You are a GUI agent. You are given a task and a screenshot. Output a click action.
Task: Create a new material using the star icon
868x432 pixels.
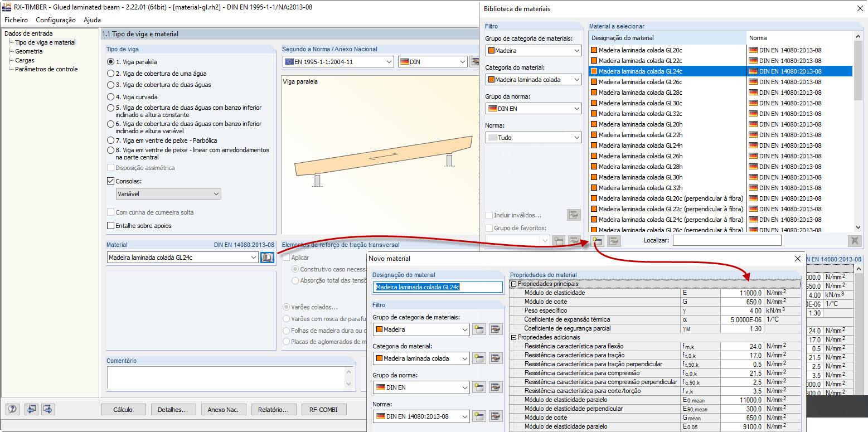597,240
